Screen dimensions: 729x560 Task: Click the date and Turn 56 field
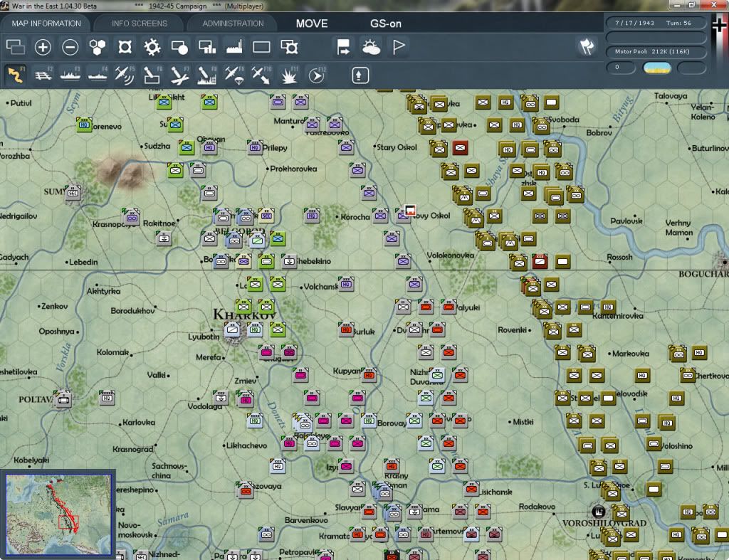tap(656, 23)
